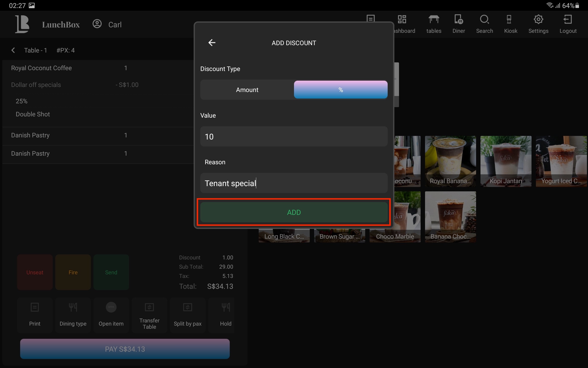Select the % discount type
The height and width of the screenshot is (368, 588).
[340, 90]
